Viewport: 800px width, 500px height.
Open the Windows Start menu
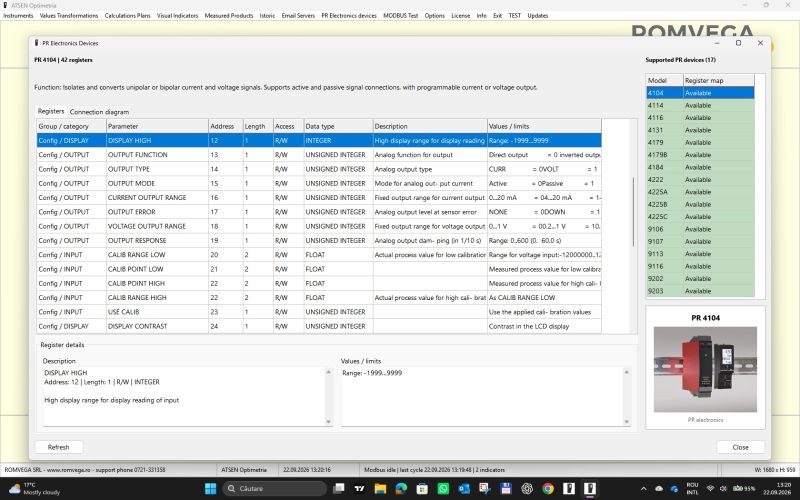click(x=210, y=489)
